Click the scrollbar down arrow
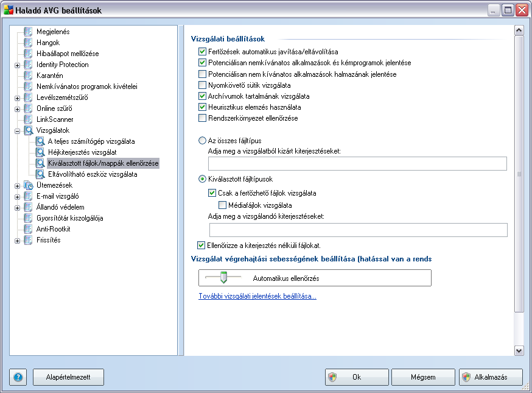 519,350
